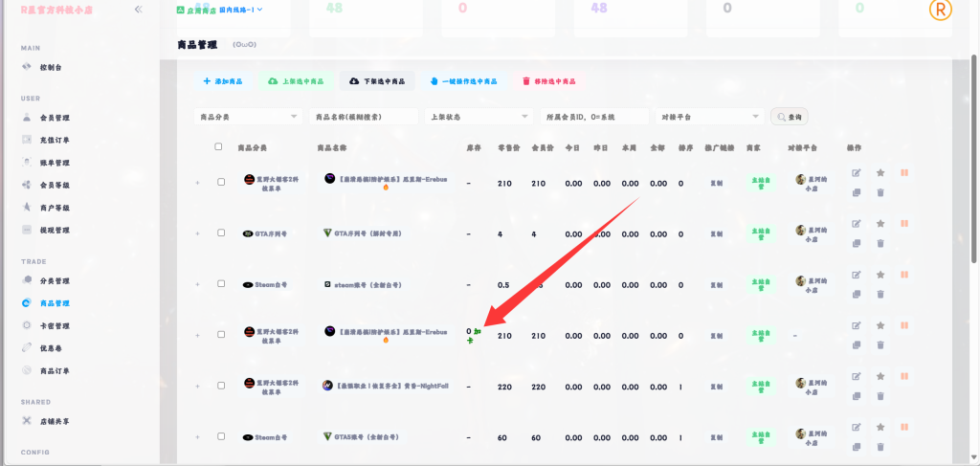Click the 添加商品 button

tap(222, 81)
